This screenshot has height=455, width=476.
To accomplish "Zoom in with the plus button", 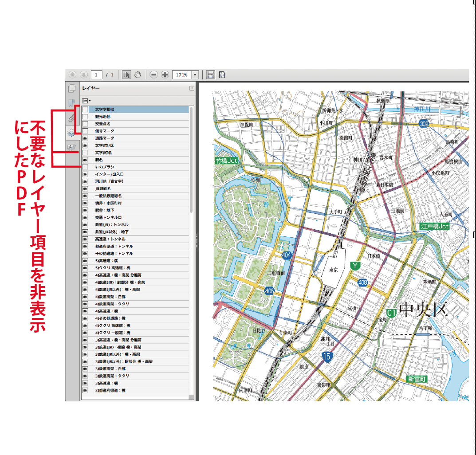I will point(165,75).
